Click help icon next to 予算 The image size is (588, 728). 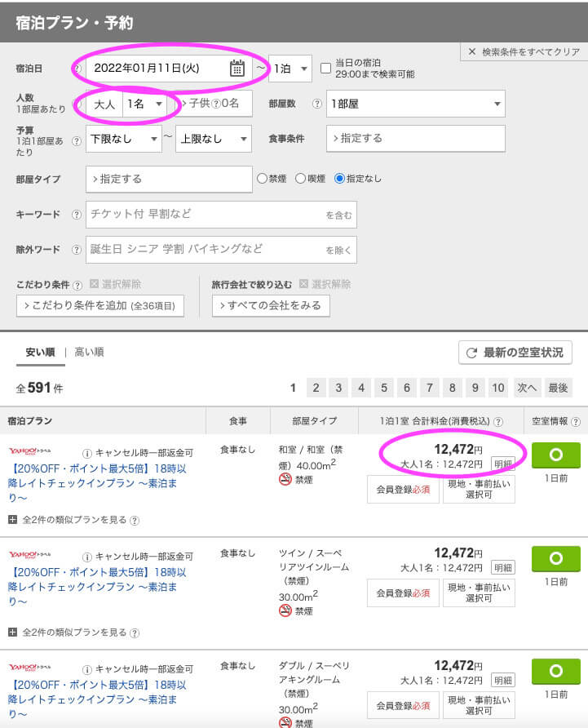pos(77,141)
